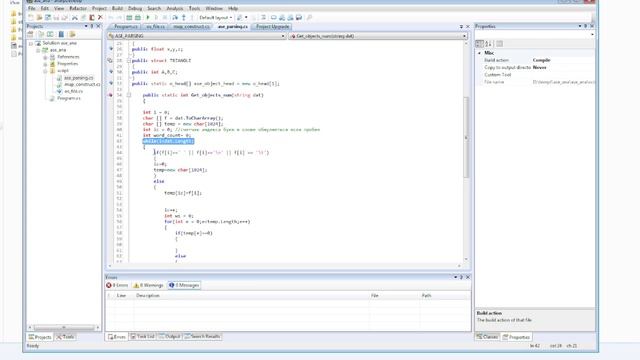
Task: Click the Paste clipboard toolbar icon
Action: (x=92, y=18)
